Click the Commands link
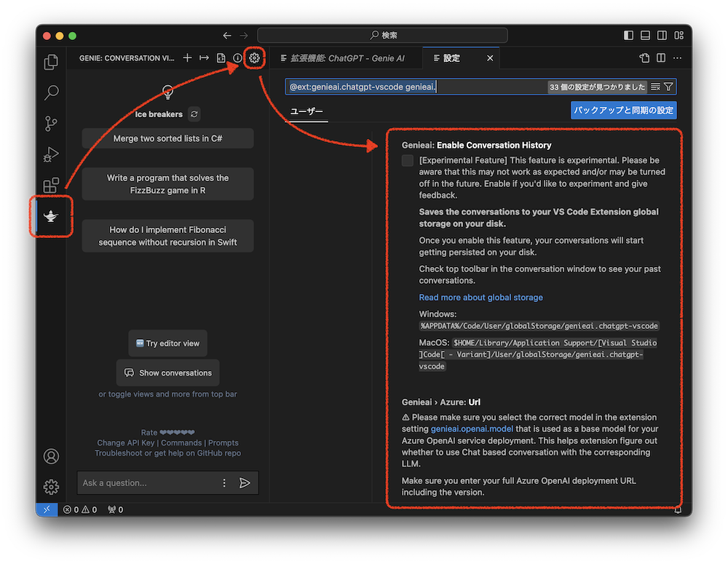728x564 pixels. click(x=181, y=443)
